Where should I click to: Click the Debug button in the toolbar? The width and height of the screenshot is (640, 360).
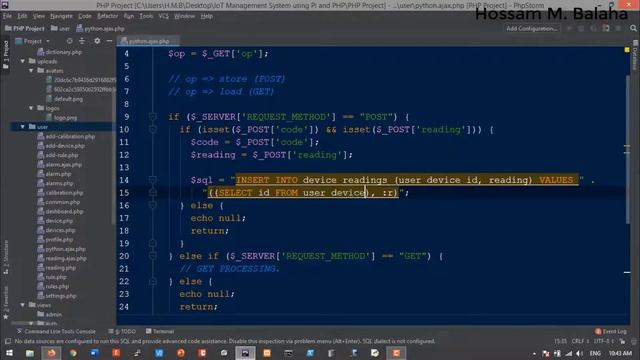581,28
